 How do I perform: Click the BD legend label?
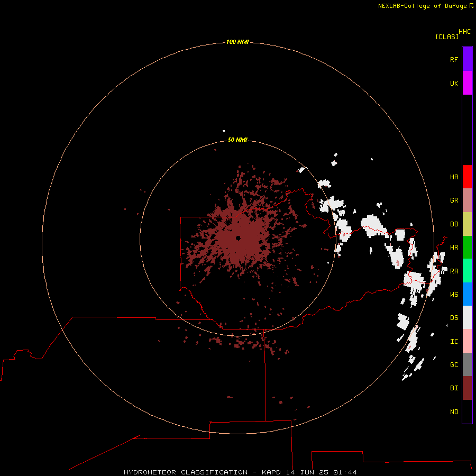click(454, 224)
